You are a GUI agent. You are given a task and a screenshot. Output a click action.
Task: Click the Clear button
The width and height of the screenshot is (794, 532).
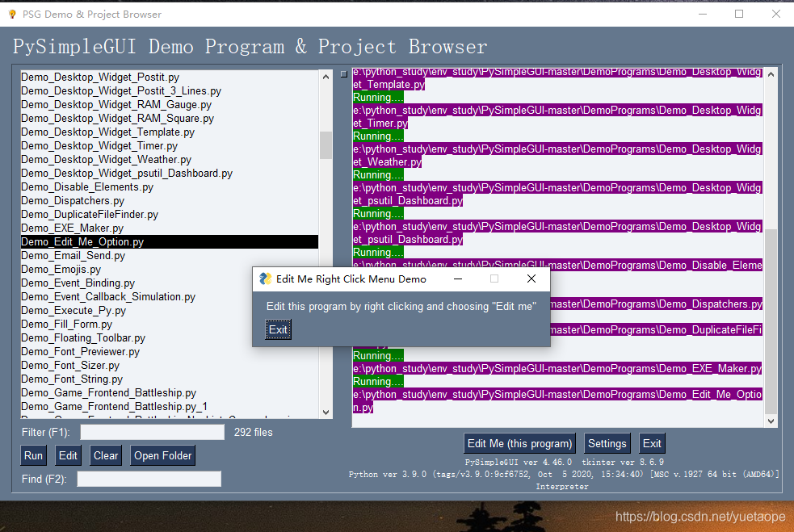click(x=105, y=455)
